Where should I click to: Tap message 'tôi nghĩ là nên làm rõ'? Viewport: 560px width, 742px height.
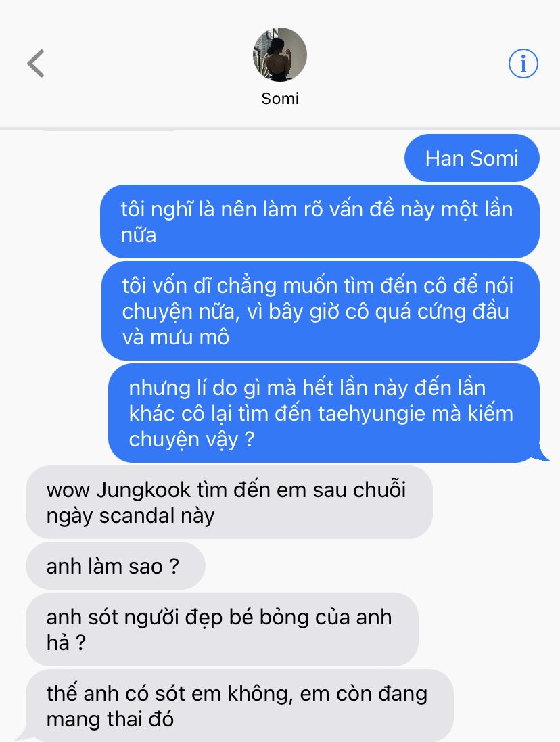[320, 221]
